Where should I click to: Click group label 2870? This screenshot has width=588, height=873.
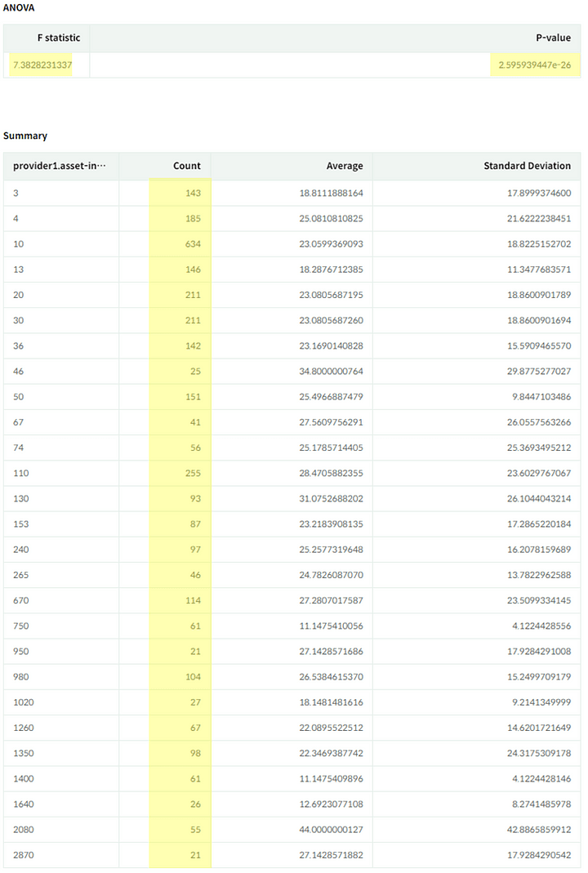pos(24,855)
